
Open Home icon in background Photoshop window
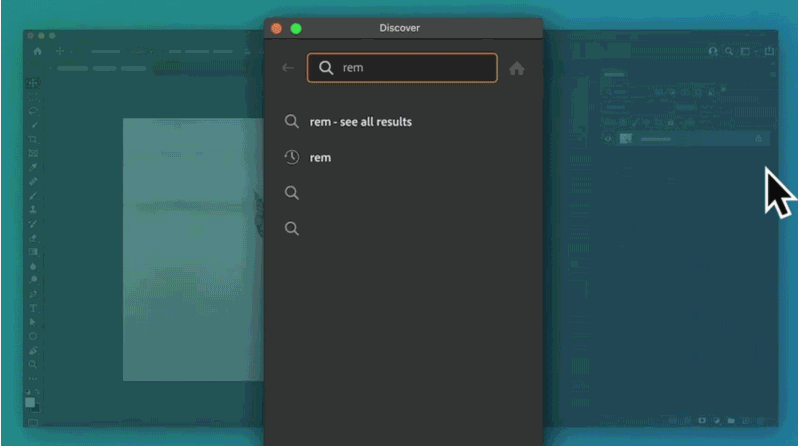pos(38,51)
